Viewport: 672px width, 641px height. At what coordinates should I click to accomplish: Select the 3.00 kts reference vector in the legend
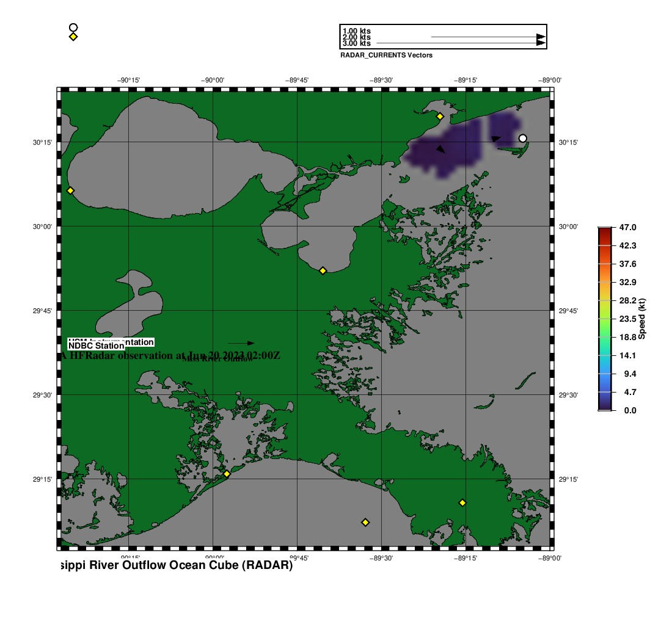(458, 43)
